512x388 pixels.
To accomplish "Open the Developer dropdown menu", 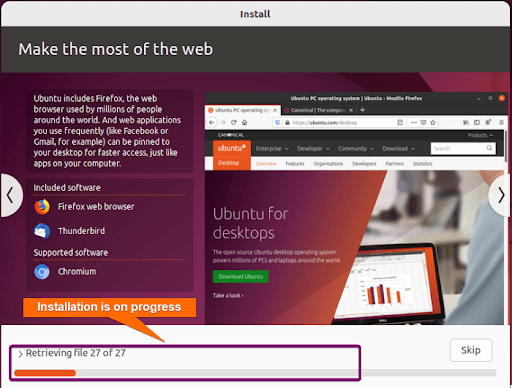I will pyautogui.click(x=313, y=149).
